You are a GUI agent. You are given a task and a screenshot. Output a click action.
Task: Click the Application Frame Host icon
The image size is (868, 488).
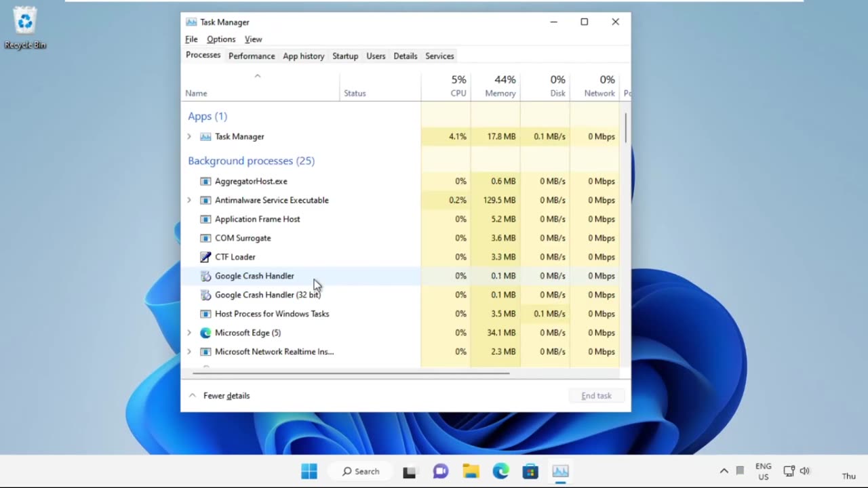tap(205, 219)
